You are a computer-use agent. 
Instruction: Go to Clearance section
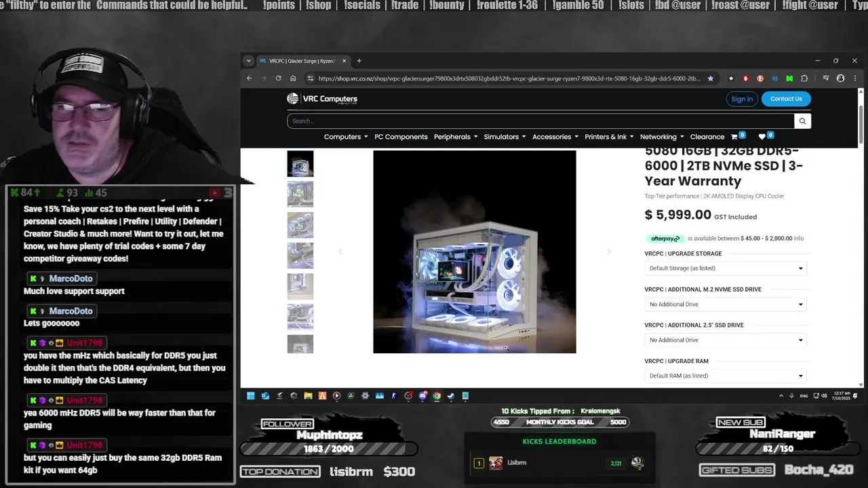707,136
